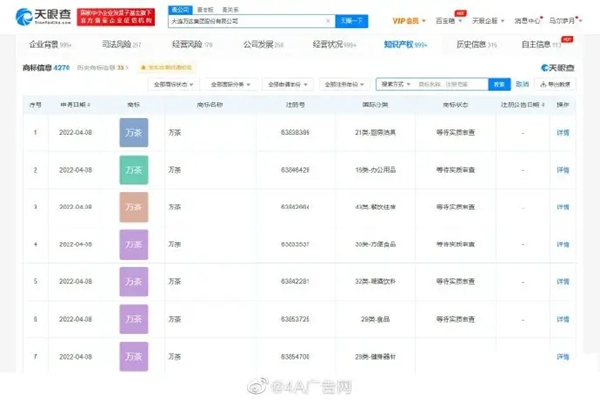Image resolution: width=600 pixels, height=400 pixels.
Task: Focus the trademark name search input field
Action: 451,84
